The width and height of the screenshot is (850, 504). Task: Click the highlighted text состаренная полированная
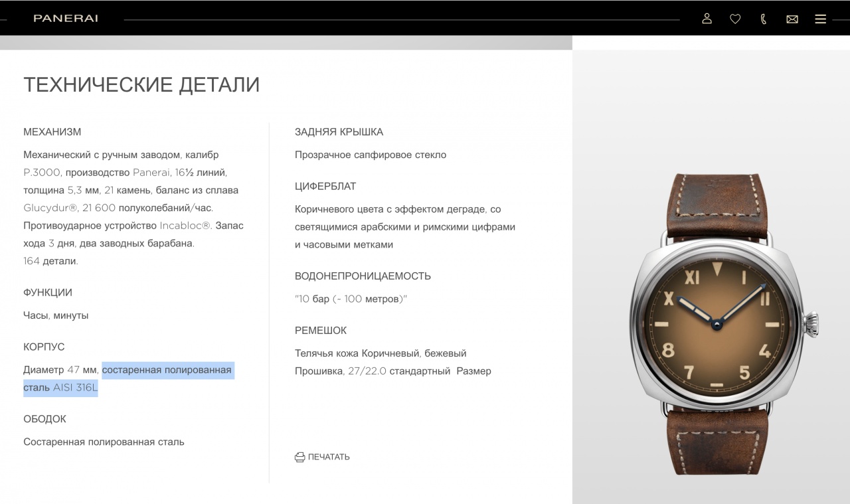(x=167, y=370)
